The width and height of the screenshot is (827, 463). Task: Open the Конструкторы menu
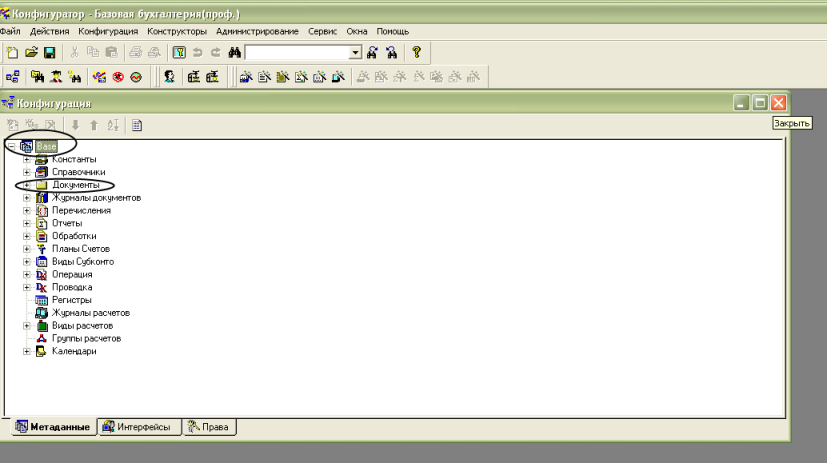point(177,31)
